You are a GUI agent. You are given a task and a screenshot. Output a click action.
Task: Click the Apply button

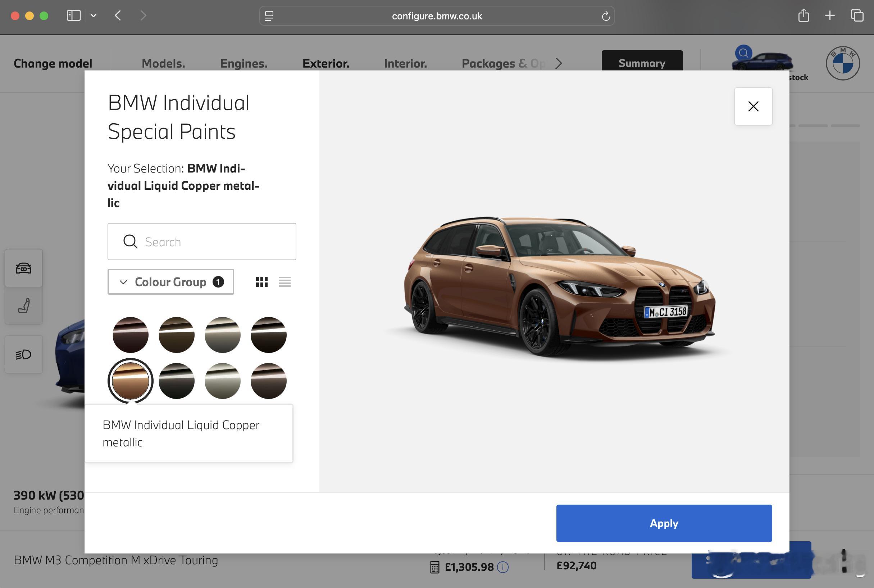click(664, 523)
